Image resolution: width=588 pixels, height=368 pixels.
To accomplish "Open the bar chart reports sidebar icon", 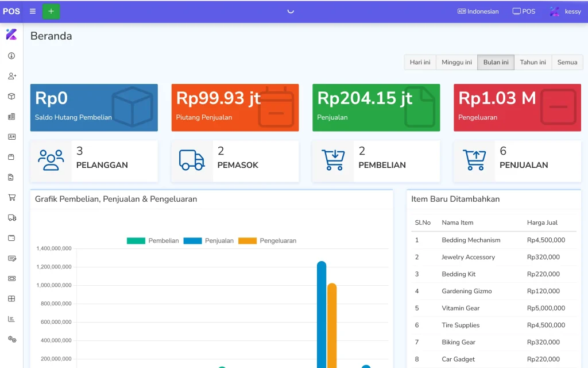I will [11, 319].
